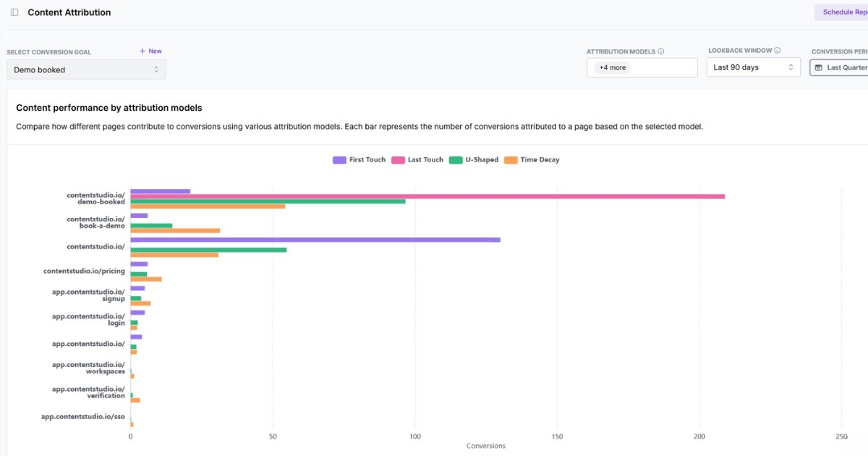Click the longest pink Last Touch bar
The height and width of the screenshot is (456, 868).
pyautogui.click(x=427, y=196)
